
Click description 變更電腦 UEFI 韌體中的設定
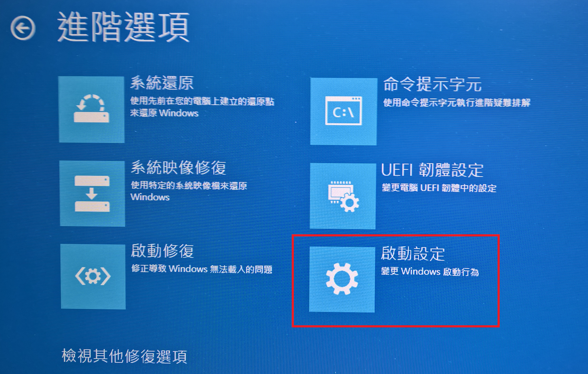tap(439, 188)
